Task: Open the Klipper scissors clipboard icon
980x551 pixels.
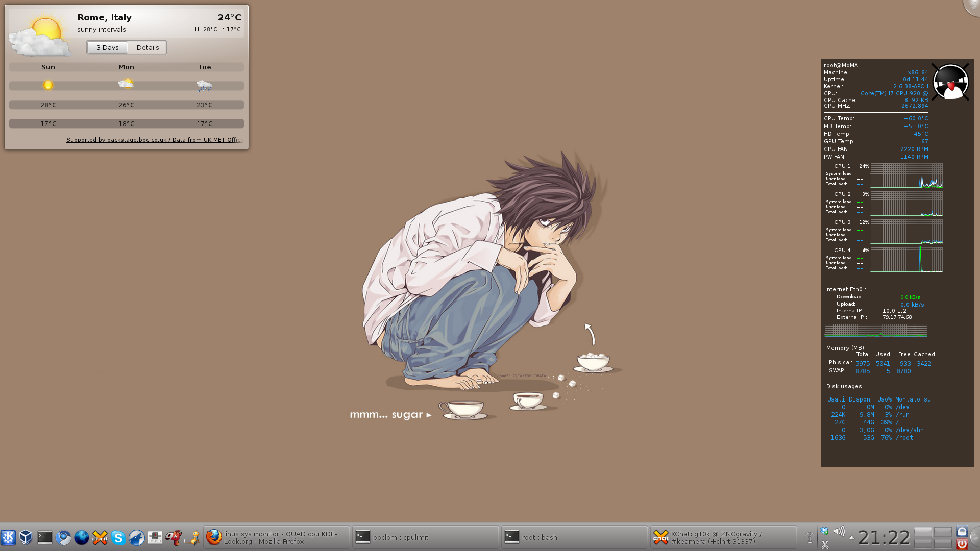Action: [825, 545]
